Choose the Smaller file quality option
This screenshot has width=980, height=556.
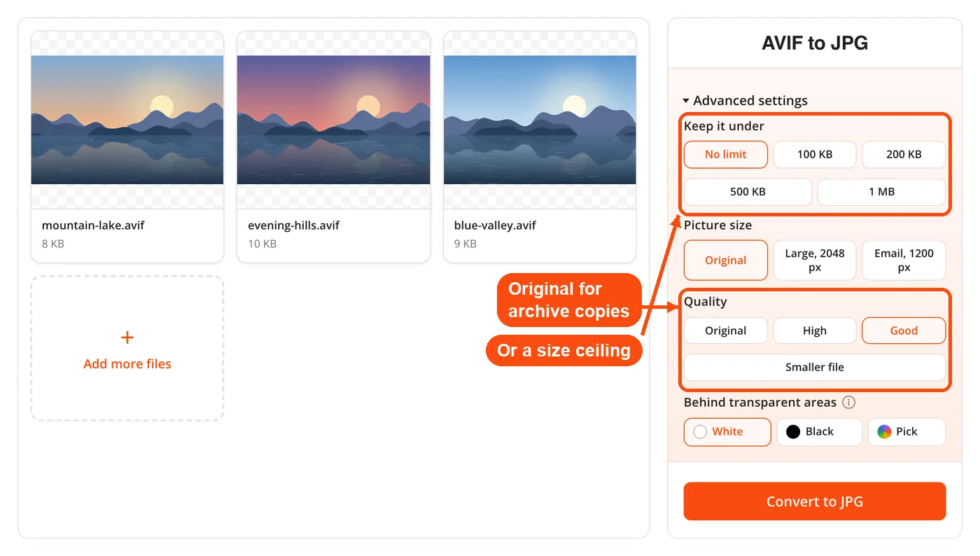click(815, 367)
